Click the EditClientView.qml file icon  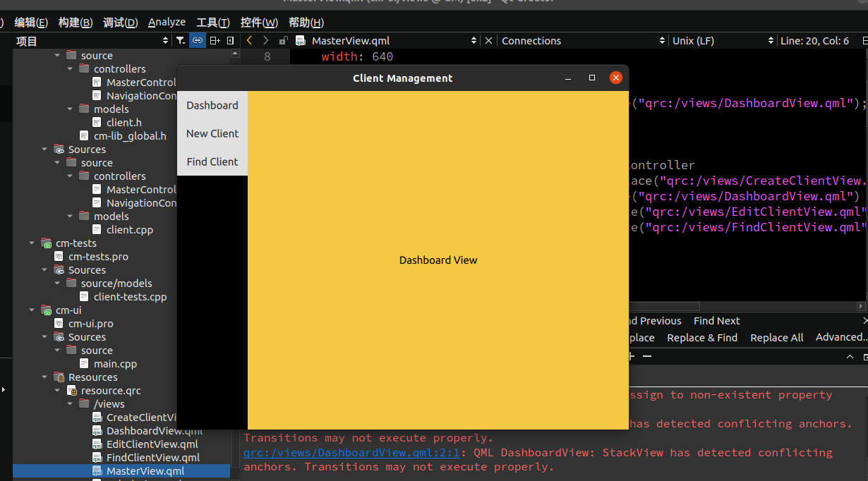coord(97,444)
